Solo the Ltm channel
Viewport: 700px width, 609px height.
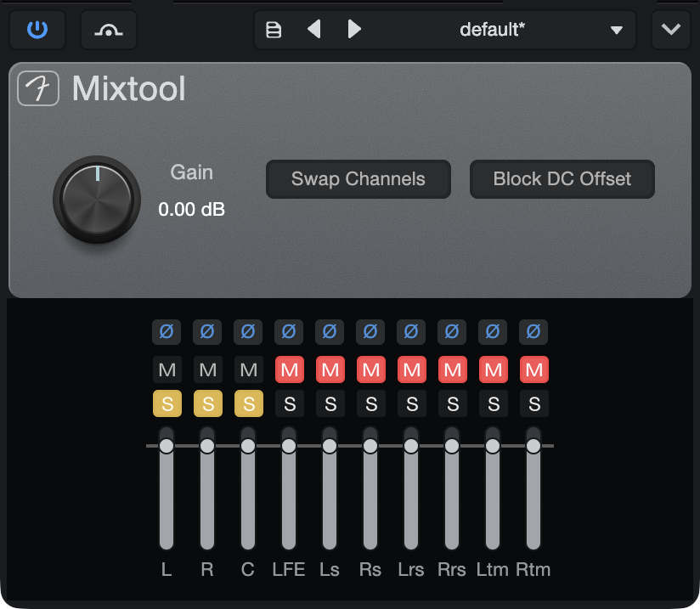point(494,403)
